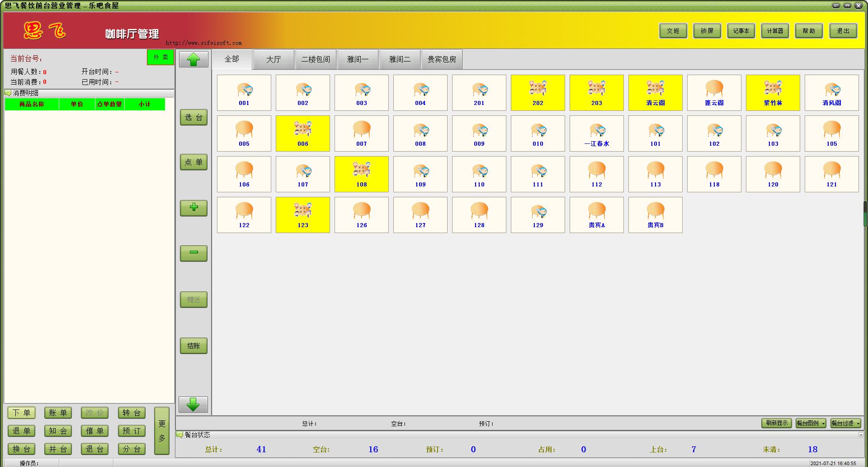868x467 pixels.
Task: Select table 一江春水
Action: point(596,133)
